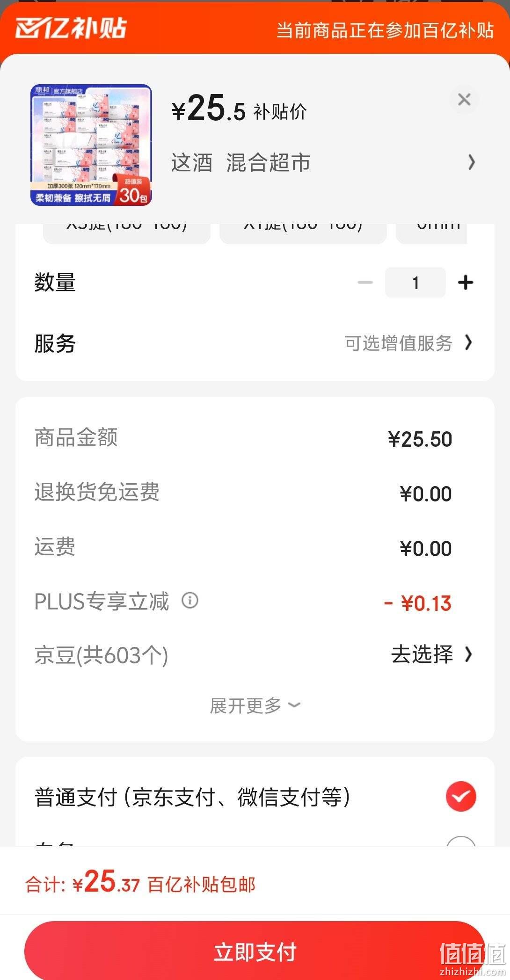Tap the arrow icon after 可选增值服务
The width and height of the screenshot is (510, 980).
pos(468,343)
